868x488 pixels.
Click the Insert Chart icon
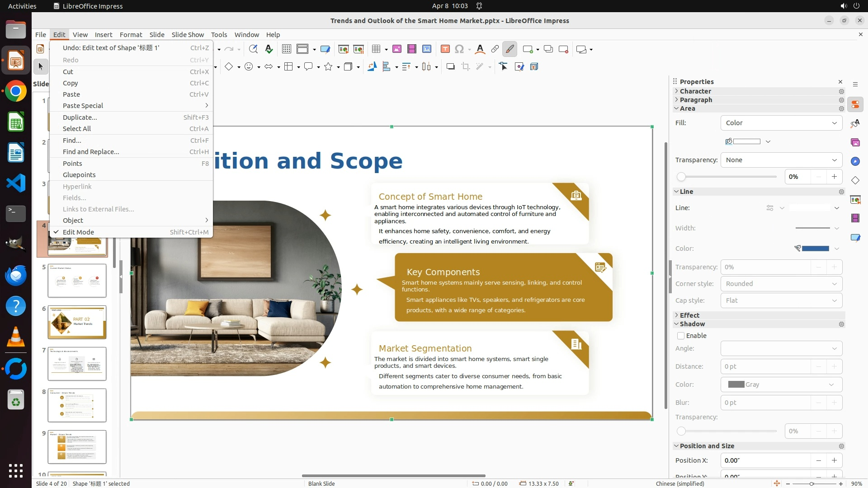click(x=427, y=49)
